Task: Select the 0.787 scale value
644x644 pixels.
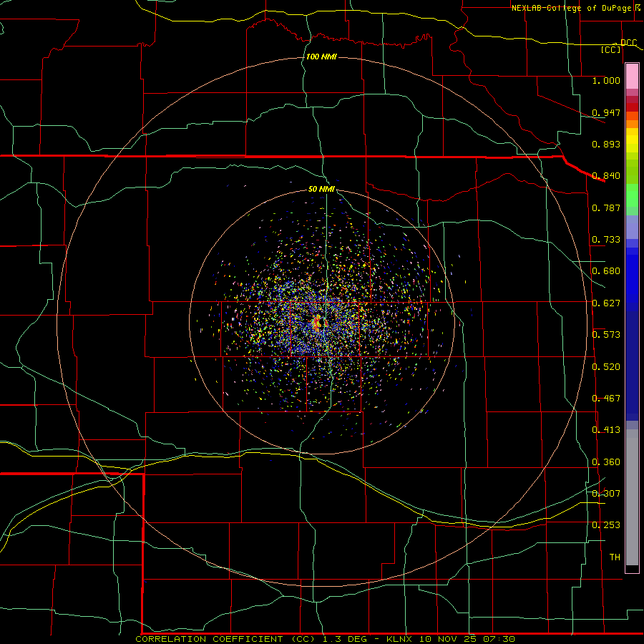Action: click(x=606, y=208)
